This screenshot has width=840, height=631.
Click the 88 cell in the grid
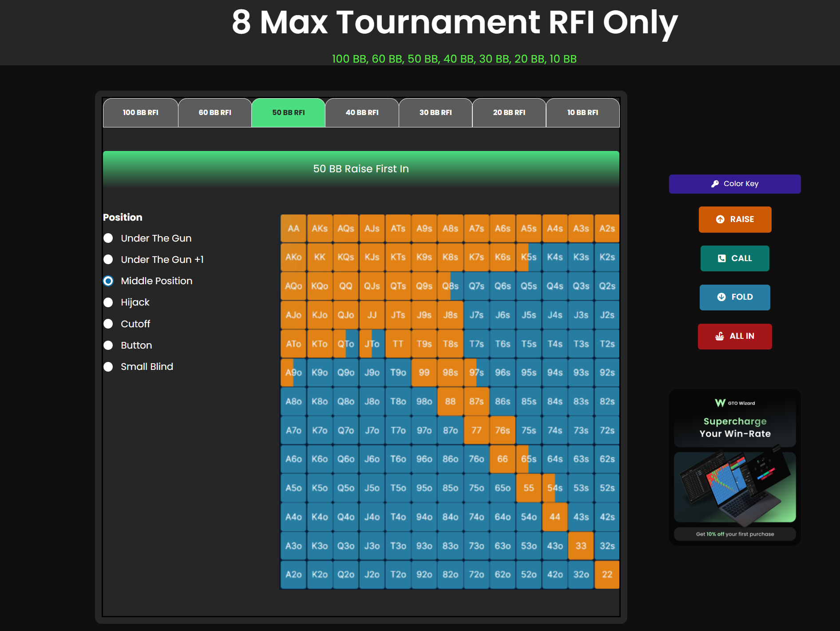coord(450,402)
